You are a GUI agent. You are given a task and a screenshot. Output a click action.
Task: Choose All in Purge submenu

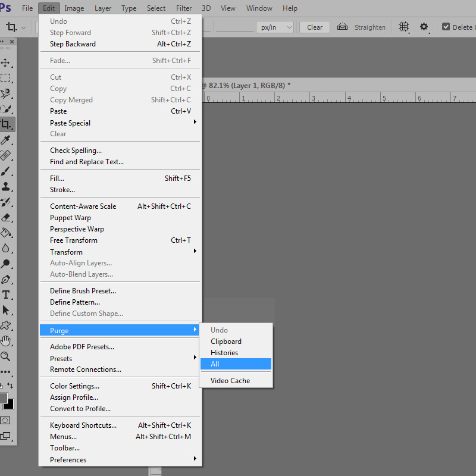pos(236,364)
